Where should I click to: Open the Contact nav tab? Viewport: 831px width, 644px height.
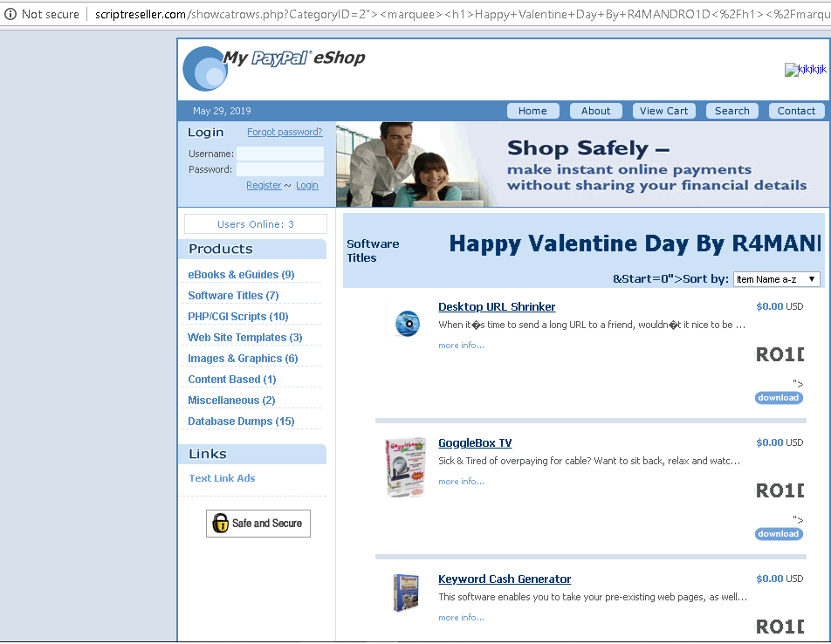tap(796, 111)
